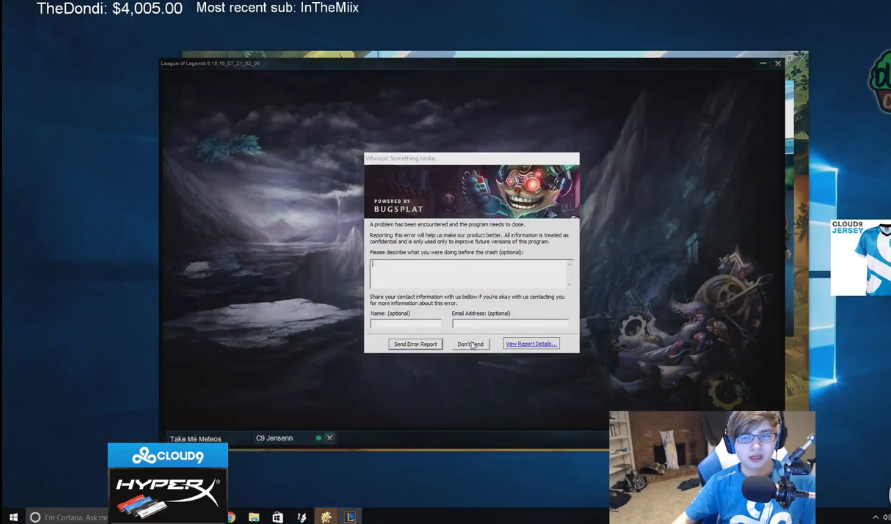The image size is (891, 524).
Task: Click the description box scroll-down arrow
Action: pyautogui.click(x=569, y=284)
